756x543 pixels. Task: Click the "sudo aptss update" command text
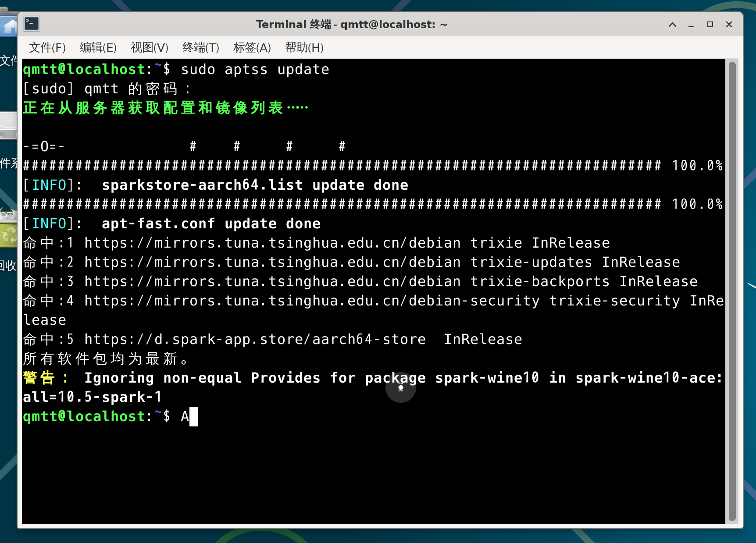point(255,69)
